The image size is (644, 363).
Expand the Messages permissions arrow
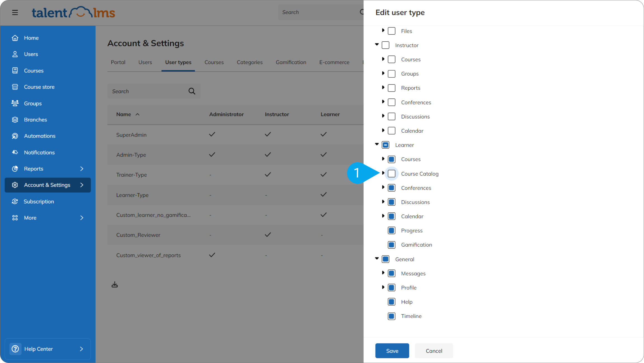click(383, 273)
